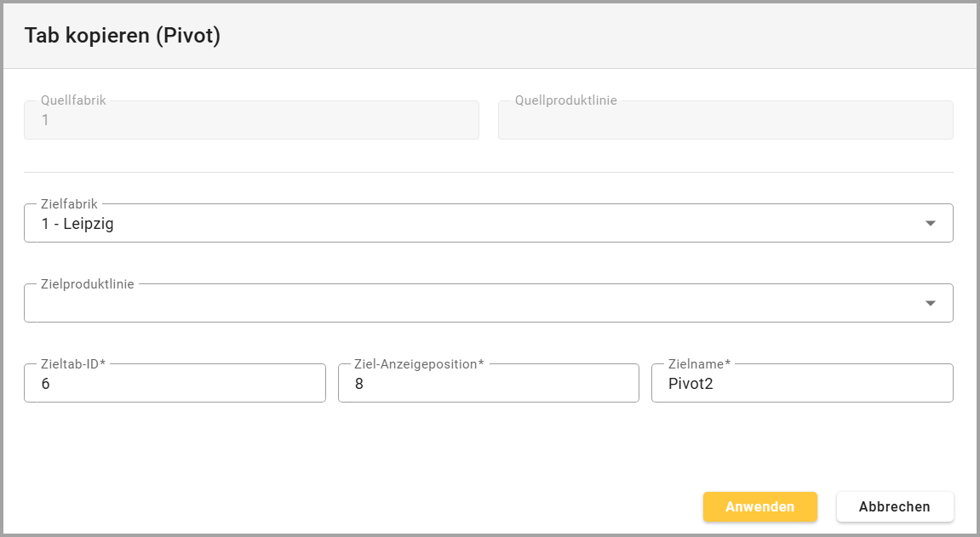This screenshot has width=980, height=537.
Task: Click the disabled Quellproduktlinie field
Action: point(725,121)
